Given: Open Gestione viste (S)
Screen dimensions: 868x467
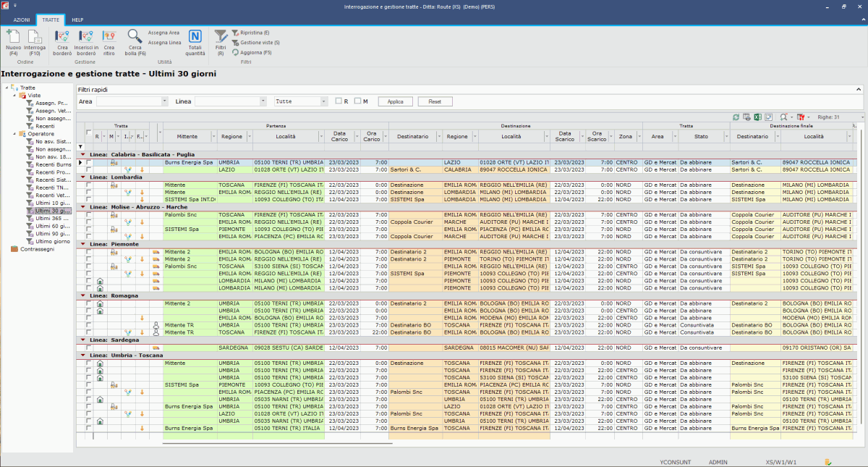Looking at the screenshot, I should point(255,43).
